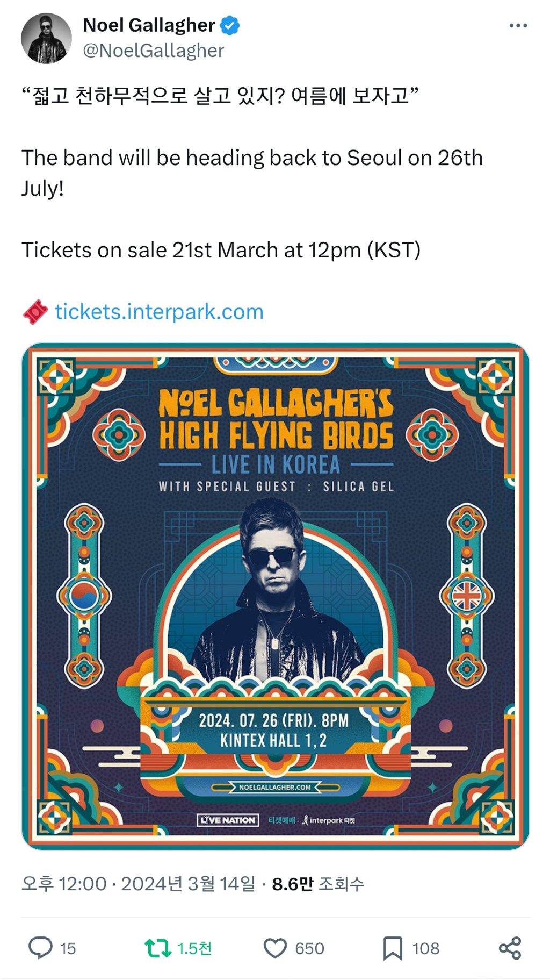The width and height of the screenshot is (550, 980).
Task: Open the tickets.interpark.com link
Action: click(x=159, y=312)
